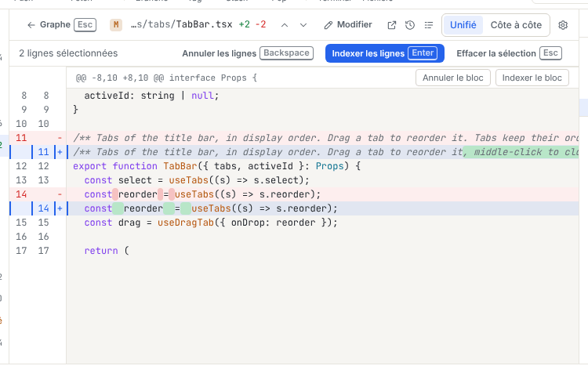Viewport: 588px width, 373px height.
Task: Click the list view icon
Action: pyautogui.click(x=429, y=25)
